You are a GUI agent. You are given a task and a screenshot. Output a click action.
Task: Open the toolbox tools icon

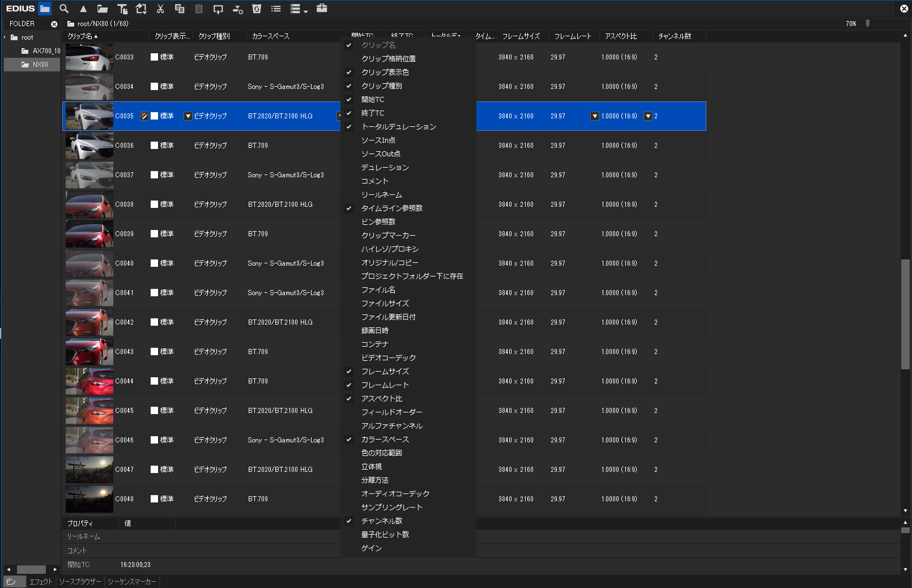coord(322,8)
